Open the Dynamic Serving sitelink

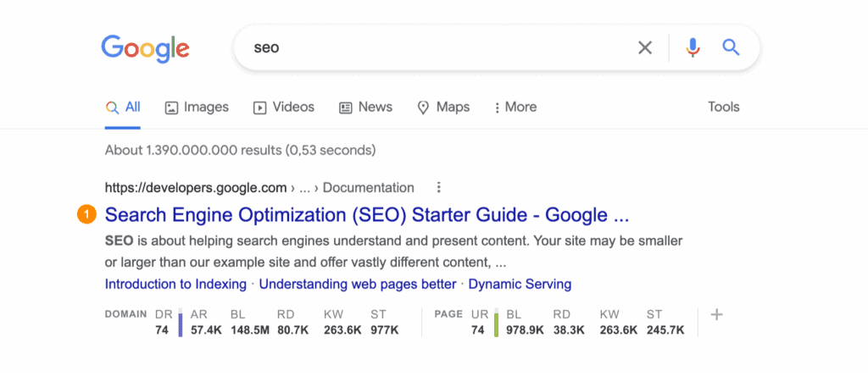[x=520, y=285]
